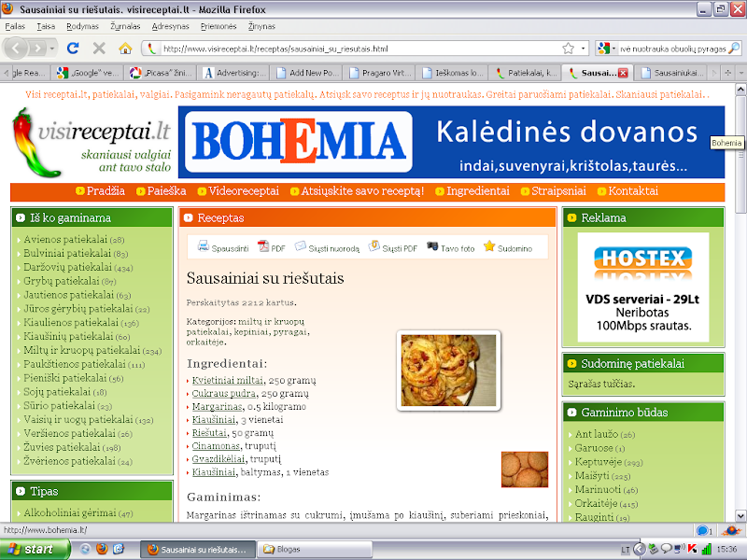Screen dimensions: 747x560
Task: Click the Tavo foto camera icon
Action: (x=432, y=246)
